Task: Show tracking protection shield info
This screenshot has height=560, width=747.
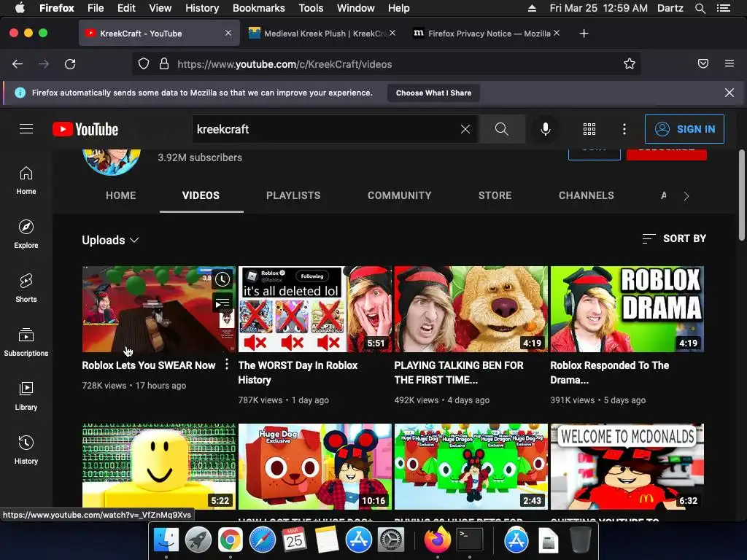Action: point(144,64)
